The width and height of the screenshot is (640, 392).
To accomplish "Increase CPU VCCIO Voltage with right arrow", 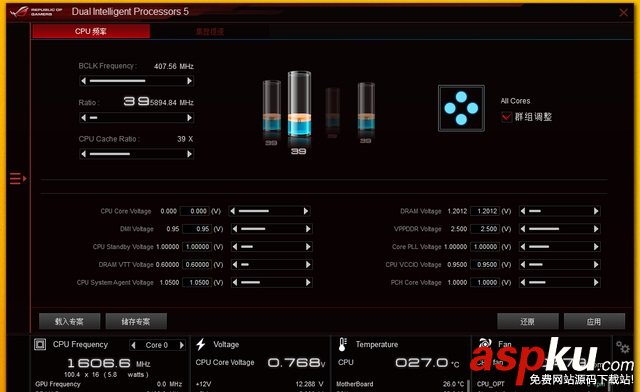I will click(596, 265).
